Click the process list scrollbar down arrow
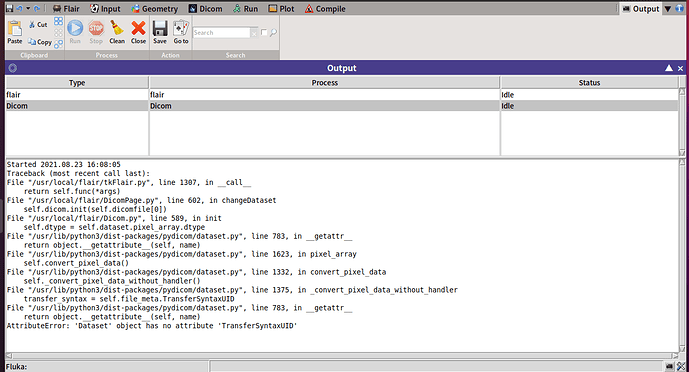This screenshot has width=689, height=372. point(682,152)
